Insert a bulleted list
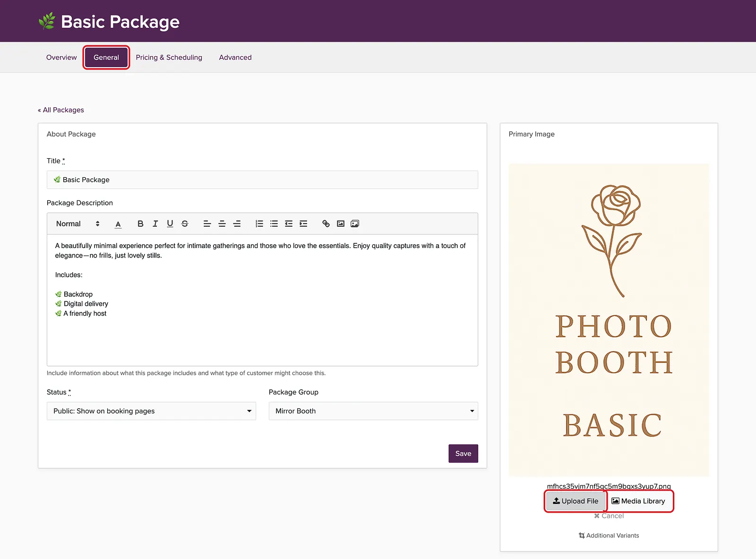Image resolution: width=756 pixels, height=559 pixels. point(274,224)
